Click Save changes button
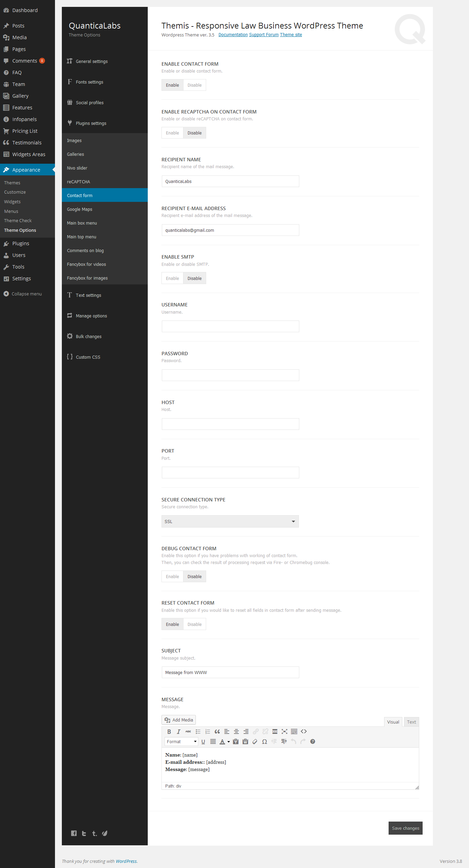The height and width of the screenshot is (868, 469). tap(405, 828)
